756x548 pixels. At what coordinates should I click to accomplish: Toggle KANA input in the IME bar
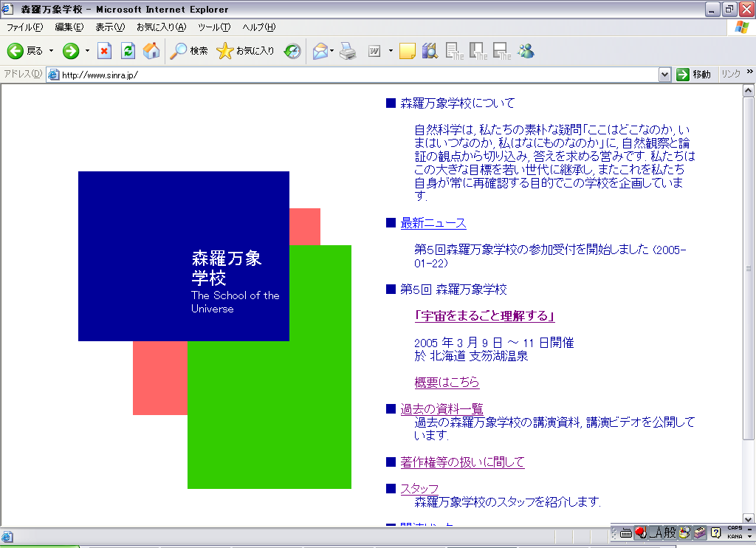pos(734,537)
